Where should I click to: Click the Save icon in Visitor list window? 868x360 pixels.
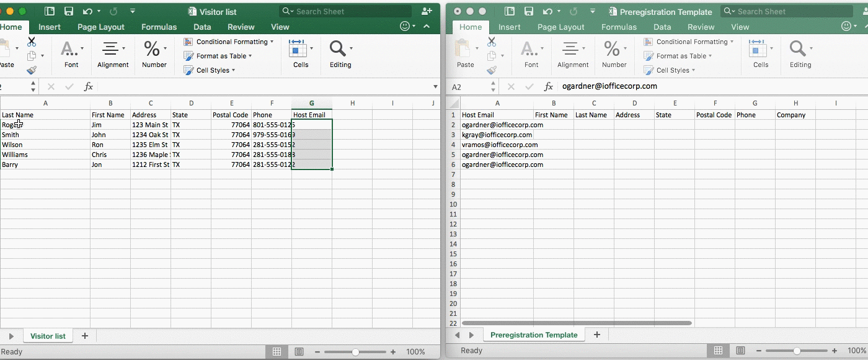69,12
